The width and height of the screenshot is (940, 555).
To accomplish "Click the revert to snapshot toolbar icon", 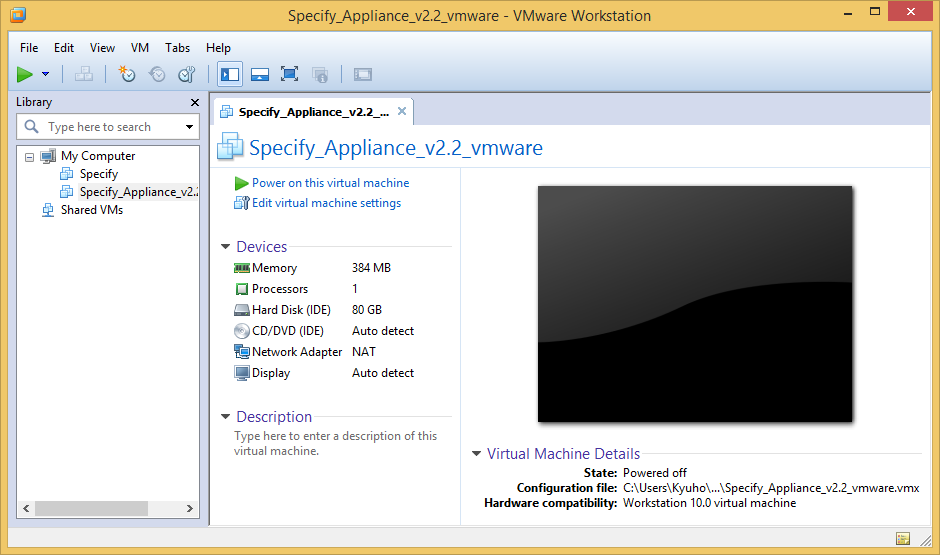I will (157, 74).
